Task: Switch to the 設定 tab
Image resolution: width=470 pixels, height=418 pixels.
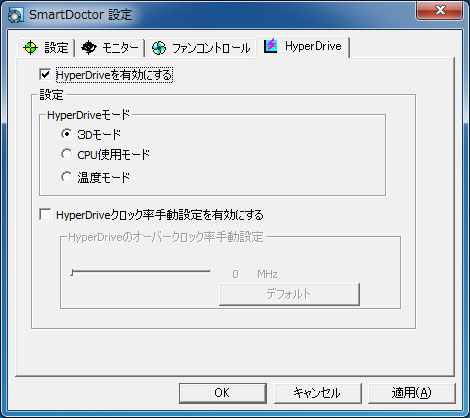Action: pos(46,48)
